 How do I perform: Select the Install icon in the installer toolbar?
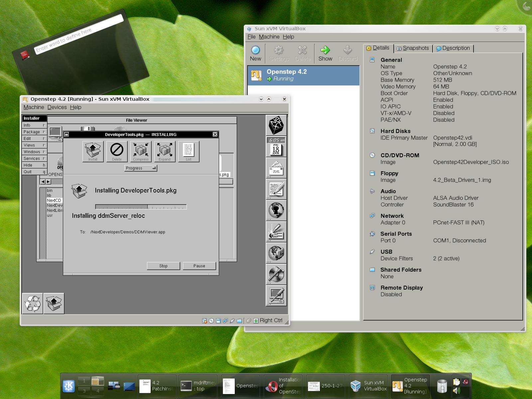tap(92, 151)
